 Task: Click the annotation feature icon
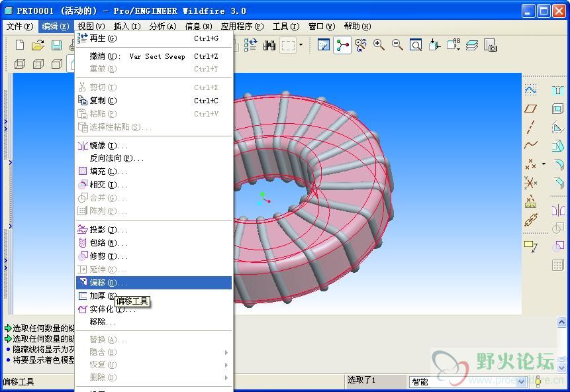pos(531,246)
